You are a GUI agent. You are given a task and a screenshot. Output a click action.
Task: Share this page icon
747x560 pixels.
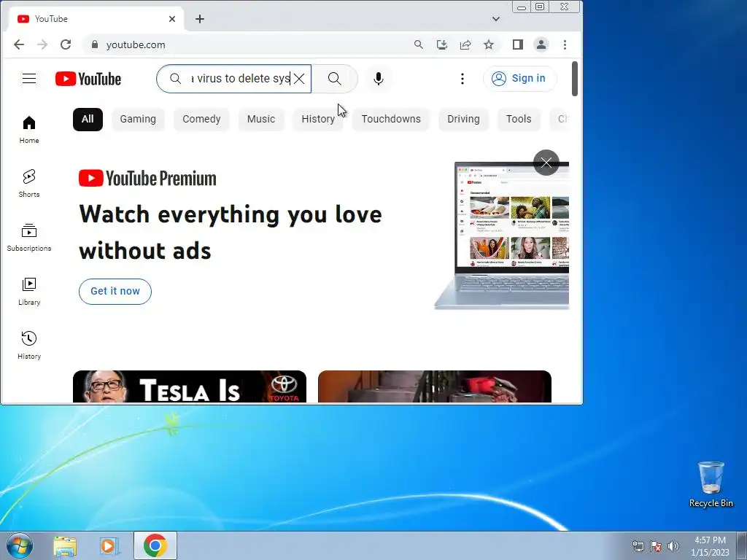click(465, 44)
